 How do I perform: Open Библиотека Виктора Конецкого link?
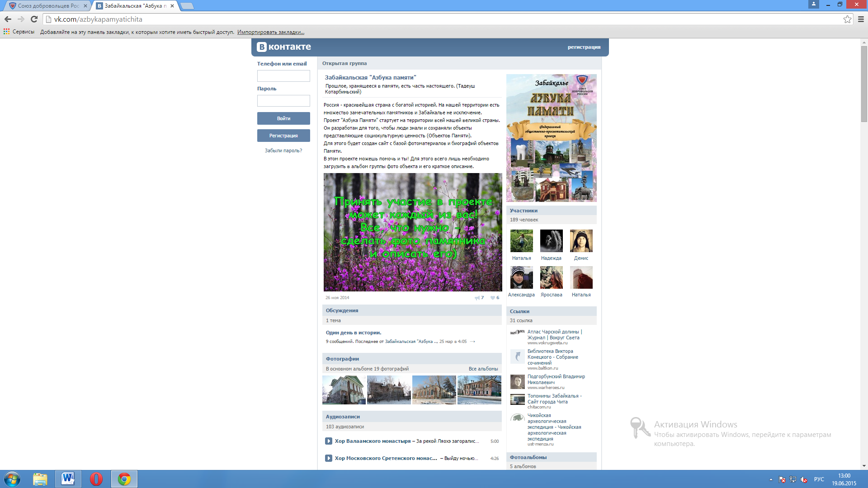point(553,357)
